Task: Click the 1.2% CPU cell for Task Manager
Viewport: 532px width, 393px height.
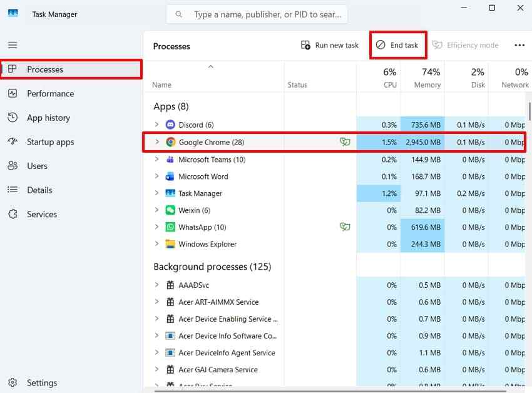Action: pyautogui.click(x=379, y=193)
